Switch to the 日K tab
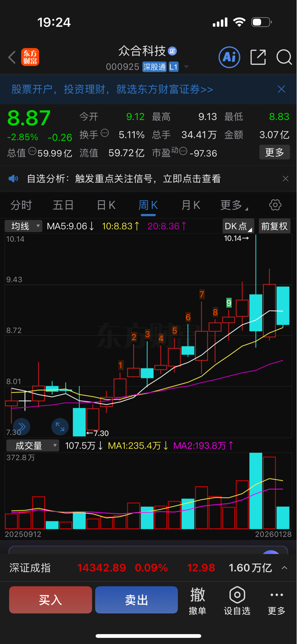297x644 pixels. coord(106,205)
